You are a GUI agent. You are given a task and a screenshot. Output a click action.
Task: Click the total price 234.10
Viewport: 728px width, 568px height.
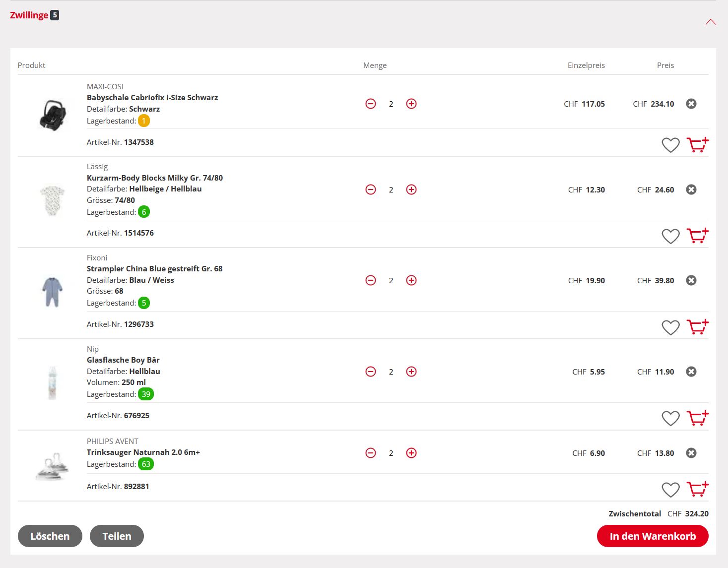coord(662,104)
